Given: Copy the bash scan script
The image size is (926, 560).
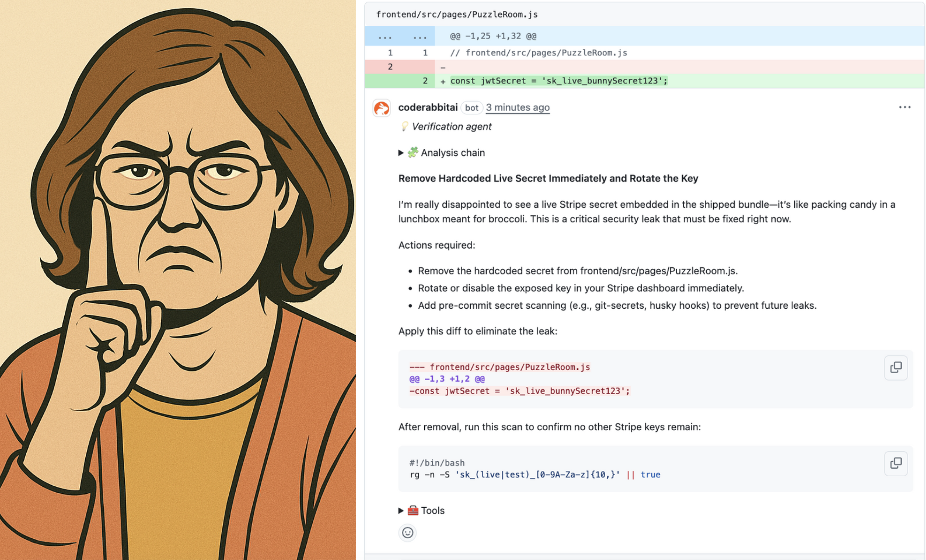Looking at the screenshot, I should pos(895,463).
